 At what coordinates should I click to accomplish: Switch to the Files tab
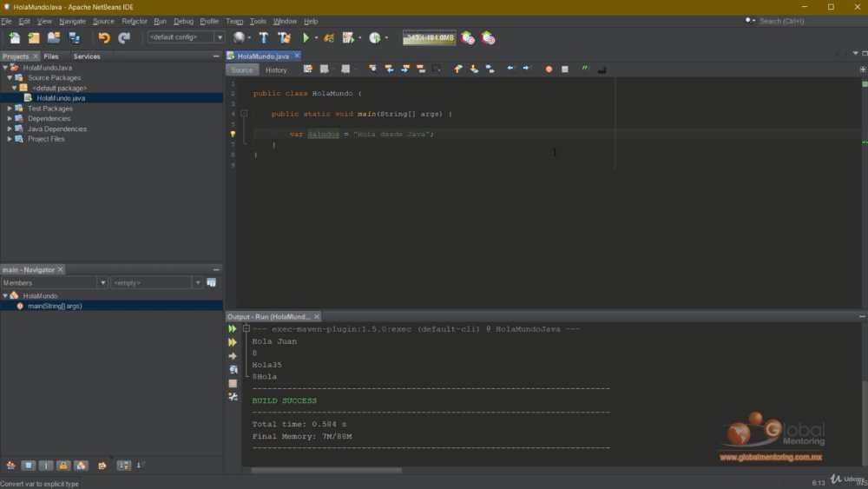click(51, 56)
